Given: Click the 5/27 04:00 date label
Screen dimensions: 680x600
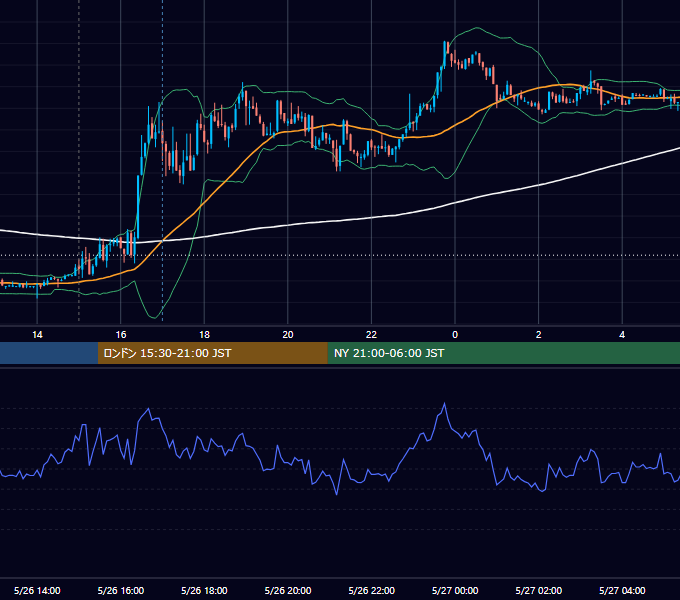Looking at the screenshot, I should [x=622, y=590].
